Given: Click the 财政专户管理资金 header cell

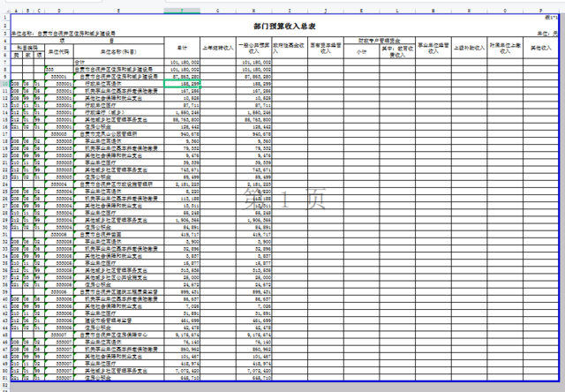Looking at the screenshot, I should click(378, 41).
